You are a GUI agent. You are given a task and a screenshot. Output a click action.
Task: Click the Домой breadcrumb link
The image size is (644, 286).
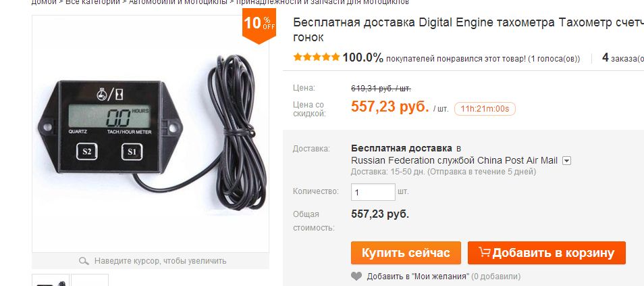click(44, 2)
